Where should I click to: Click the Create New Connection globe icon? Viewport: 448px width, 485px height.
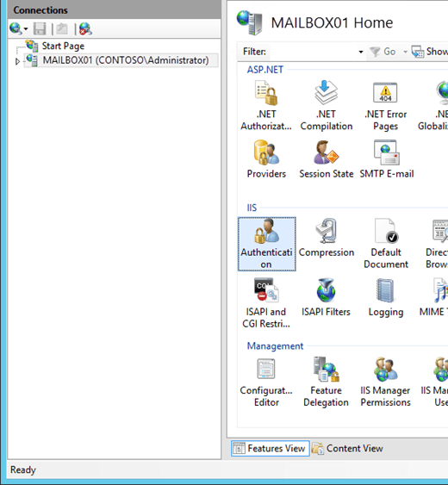coord(16,28)
